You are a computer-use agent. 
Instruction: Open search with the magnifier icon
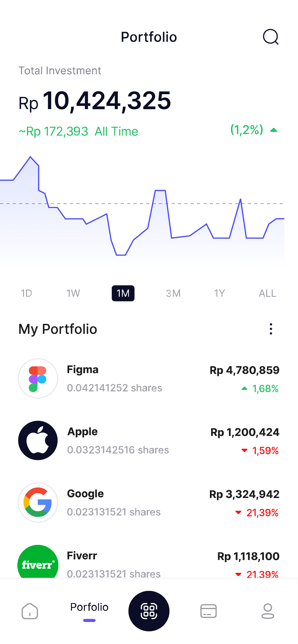coord(271,37)
